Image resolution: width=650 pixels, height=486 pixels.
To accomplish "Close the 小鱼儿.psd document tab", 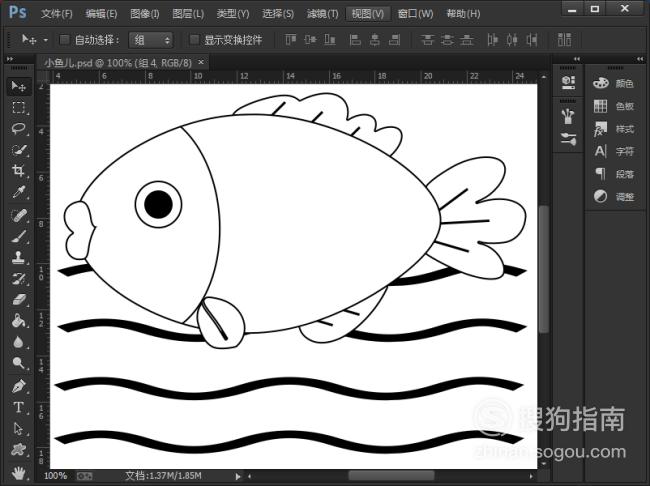I will click(201, 62).
